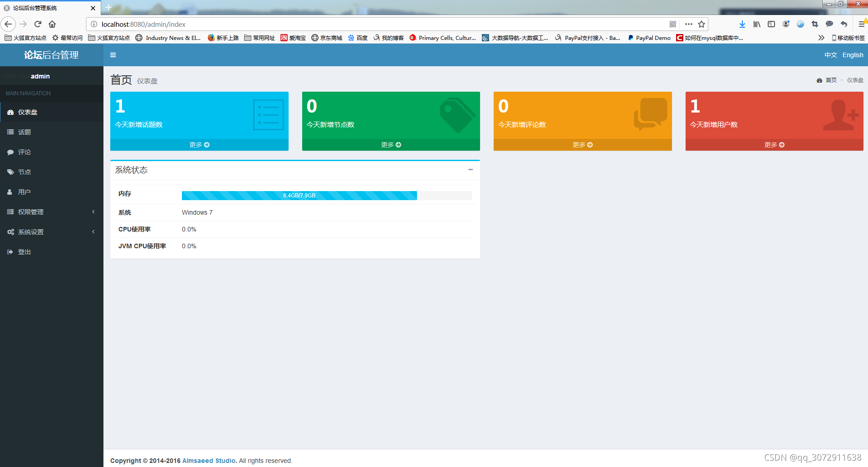This screenshot has height=467, width=868.
Task: Open the 仪表盘 dashboard sidebar item
Action: point(52,112)
